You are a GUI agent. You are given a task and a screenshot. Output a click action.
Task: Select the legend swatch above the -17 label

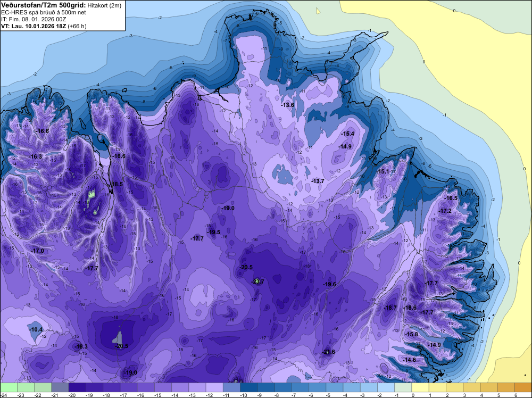click(129, 387)
